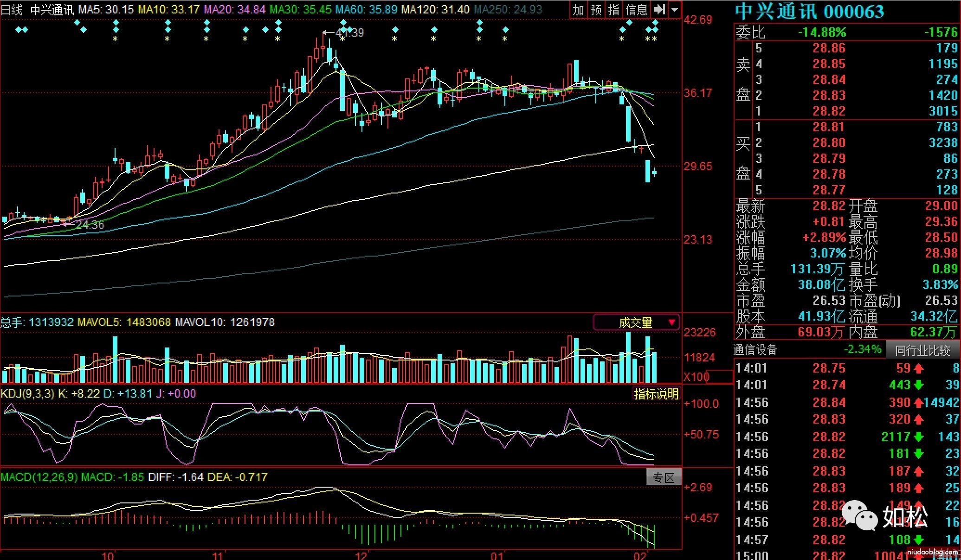Screen dimensions: 961x560
Task: Click the 最低 value 28.50
Action: [941, 238]
